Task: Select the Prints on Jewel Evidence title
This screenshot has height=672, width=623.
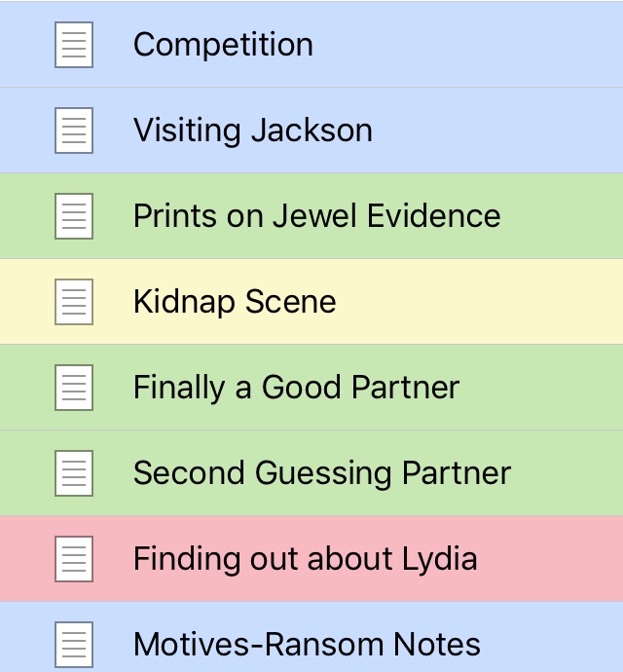Action: coord(316,216)
